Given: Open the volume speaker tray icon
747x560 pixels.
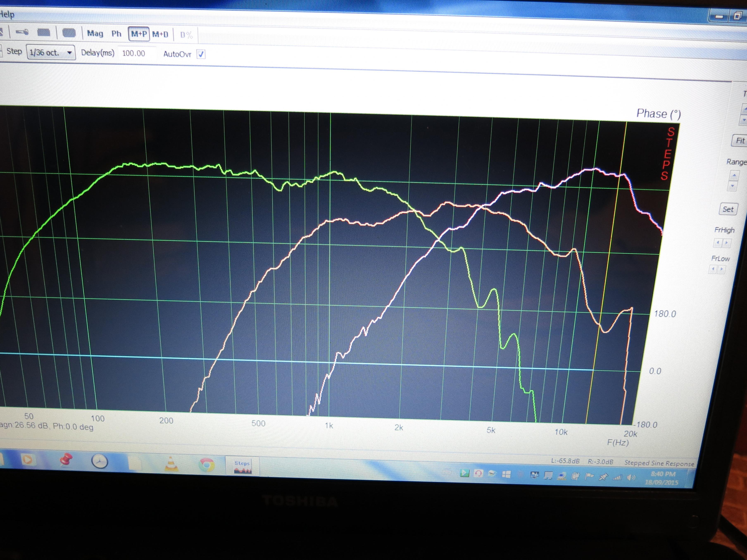Looking at the screenshot, I should pos(631,478).
